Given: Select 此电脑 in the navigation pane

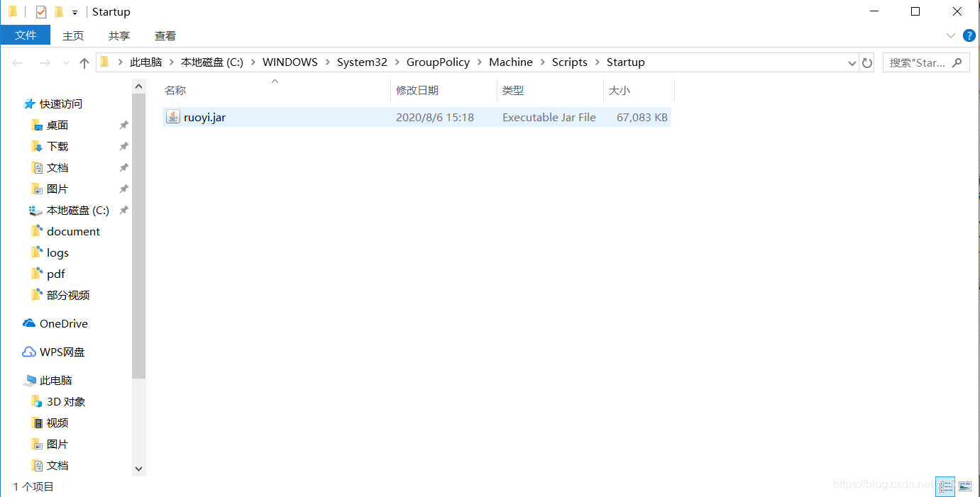Looking at the screenshot, I should (56, 380).
